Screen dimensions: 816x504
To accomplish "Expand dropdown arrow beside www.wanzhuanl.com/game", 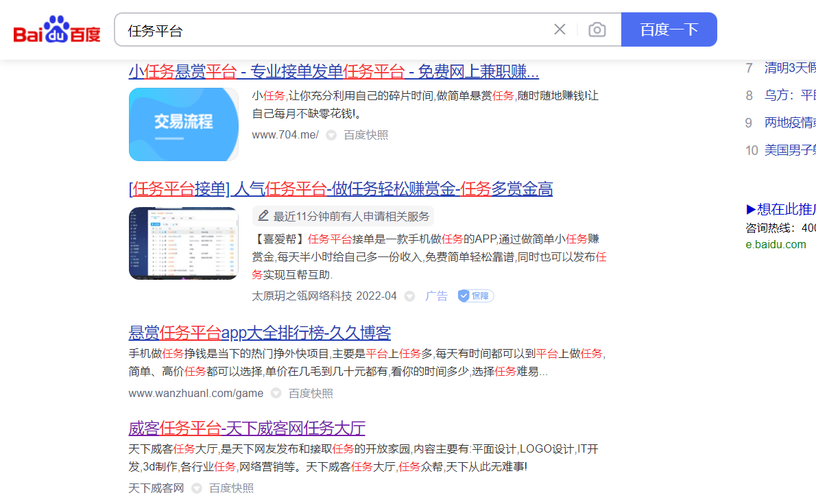I will [x=276, y=393].
